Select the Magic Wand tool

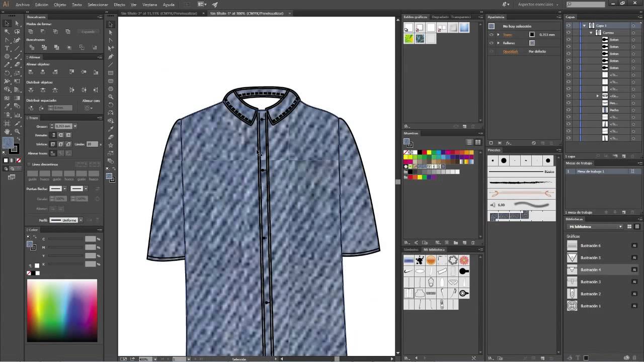[7, 31]
